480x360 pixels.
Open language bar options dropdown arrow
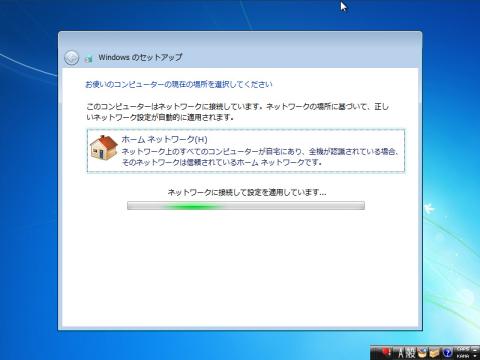click(x=475, y=356)
